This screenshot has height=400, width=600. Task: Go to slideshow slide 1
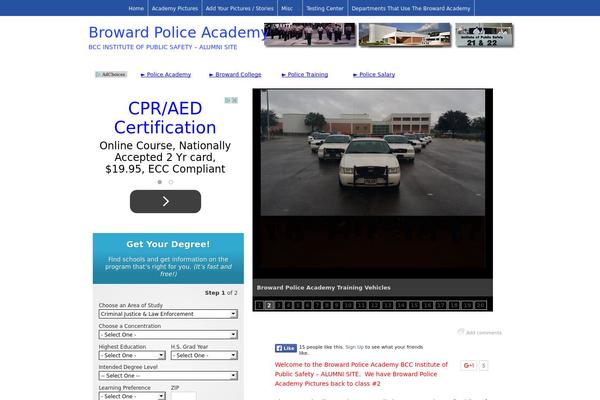point(259,305)
